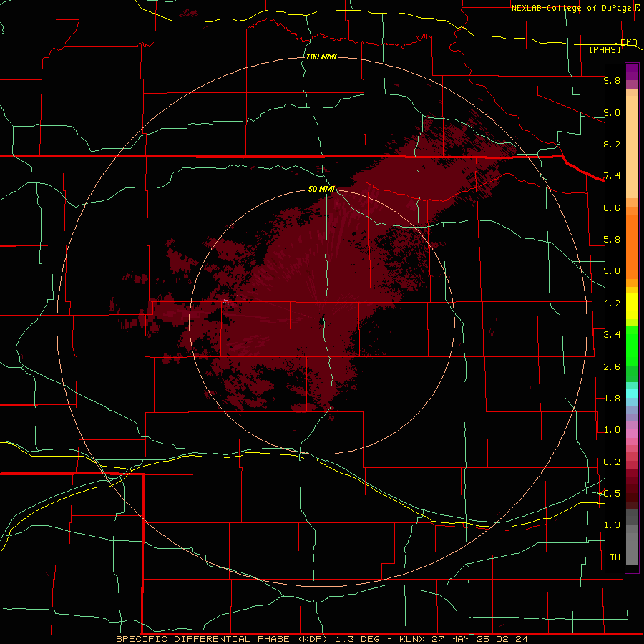Screen dimensions: 644x644
Task: Click the -1.3 value on the color scale
Action: coord(610,525)
